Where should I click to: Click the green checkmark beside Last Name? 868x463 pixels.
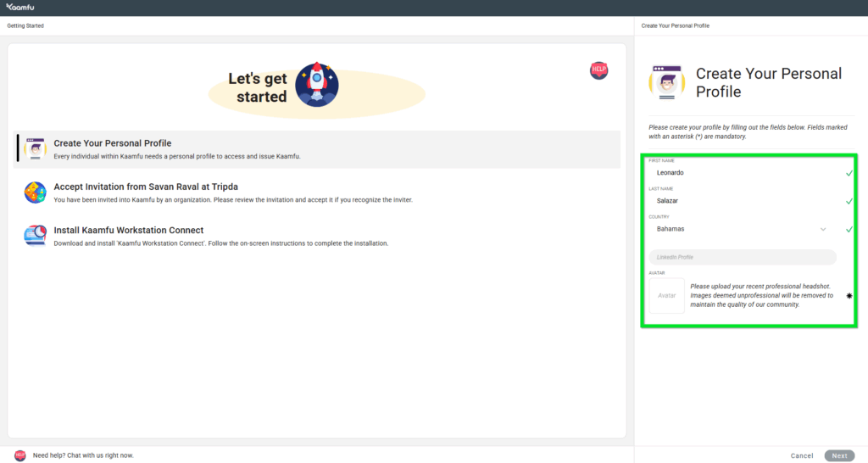pyautogui.click(x=849, y=201)
